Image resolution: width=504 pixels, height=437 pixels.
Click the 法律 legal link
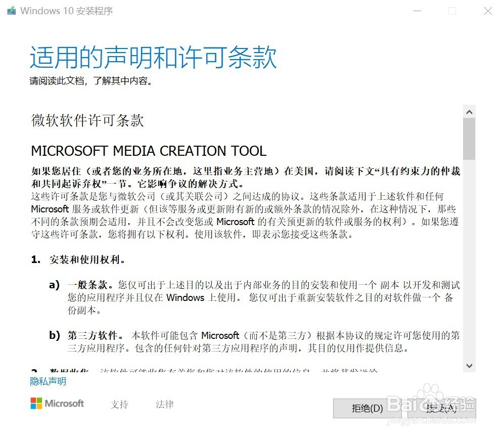click(x=164, y=404)
